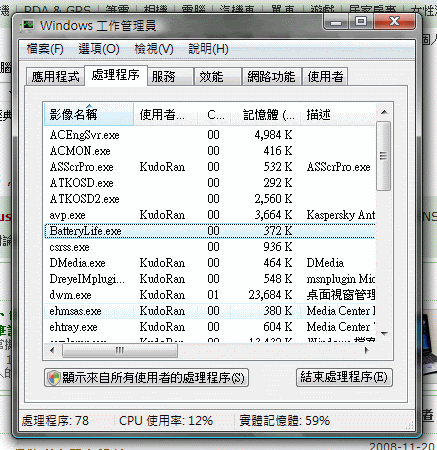The height and width of the screenshot is (450, 437).
Task: Click 實體記憶體: 59% in status bar
Action: (x=284, y=421)
